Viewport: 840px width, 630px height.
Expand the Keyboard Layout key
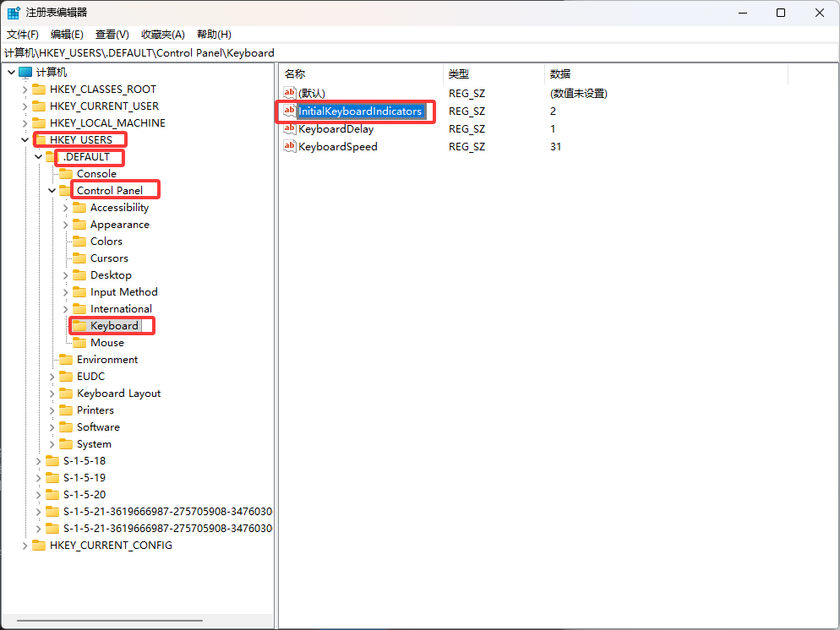pos(52,394)
